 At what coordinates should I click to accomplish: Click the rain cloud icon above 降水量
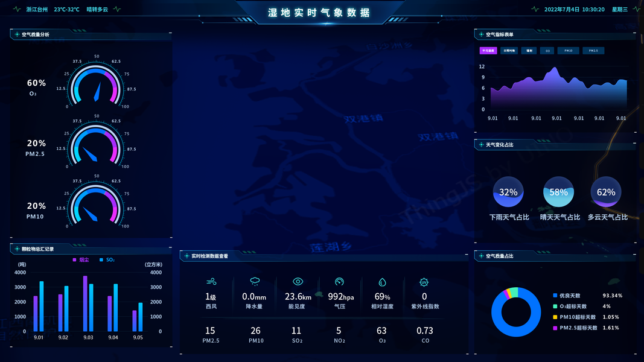pos(255,281)
